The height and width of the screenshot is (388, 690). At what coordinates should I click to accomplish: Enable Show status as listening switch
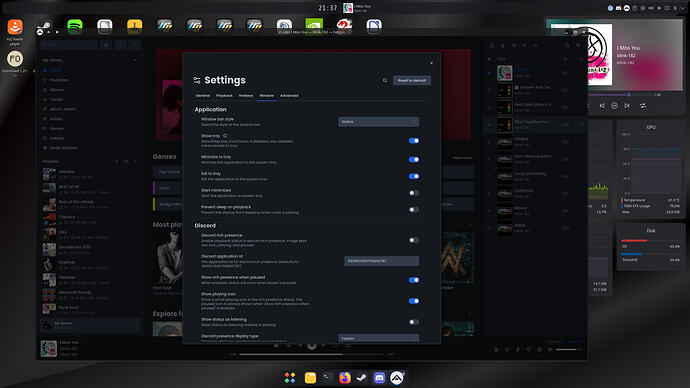pos(414,322)
